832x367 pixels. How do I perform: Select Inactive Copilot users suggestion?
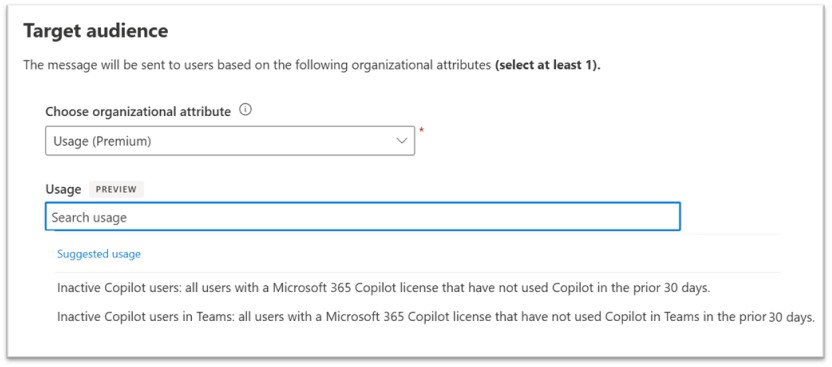point(383,288)
